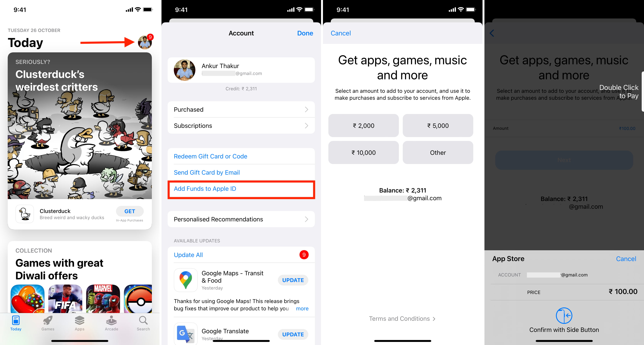Tap Redeem Gift Card or Code link

211,156
